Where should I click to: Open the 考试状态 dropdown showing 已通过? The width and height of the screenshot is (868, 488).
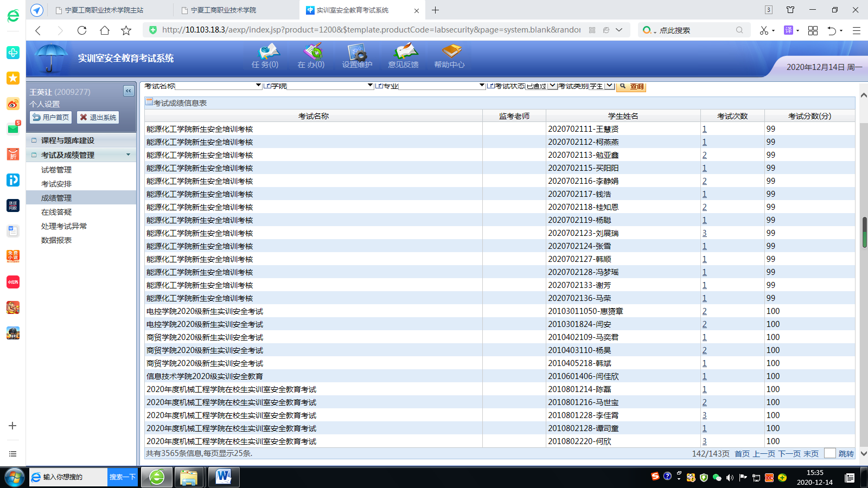552,86
